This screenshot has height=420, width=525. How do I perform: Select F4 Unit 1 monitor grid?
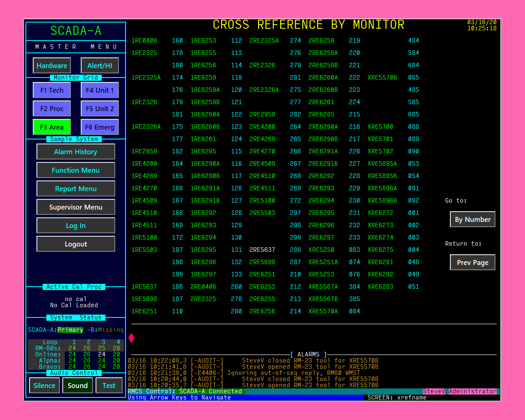click(100, 90)
